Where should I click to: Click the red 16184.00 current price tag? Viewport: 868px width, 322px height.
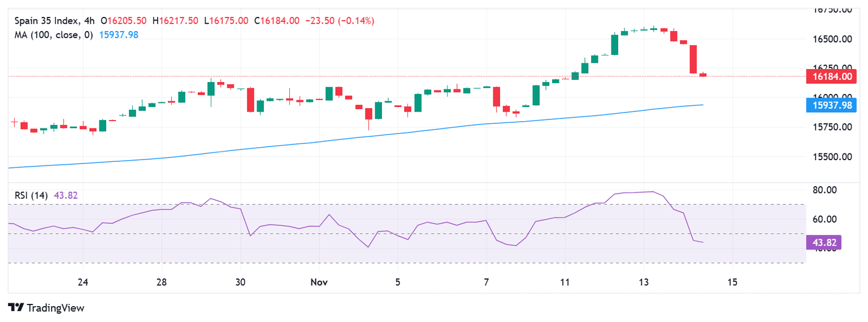pos(832,76)
